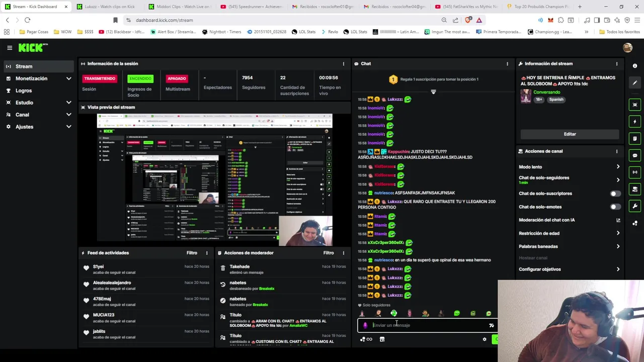Screen dimensions: 644x362
Task: Collapse the pinned gift banner arrow in chat
Action: pos(433,92)
